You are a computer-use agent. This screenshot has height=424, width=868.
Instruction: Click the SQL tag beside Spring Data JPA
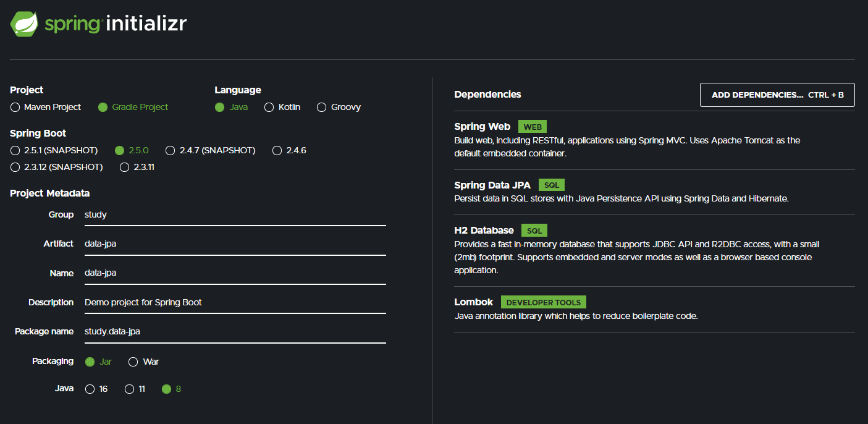pyautogui.click(x=552, y=185)
